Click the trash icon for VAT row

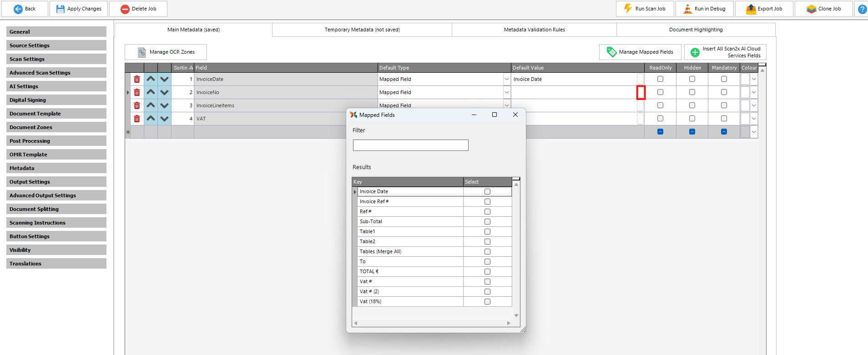coord(137,119)
